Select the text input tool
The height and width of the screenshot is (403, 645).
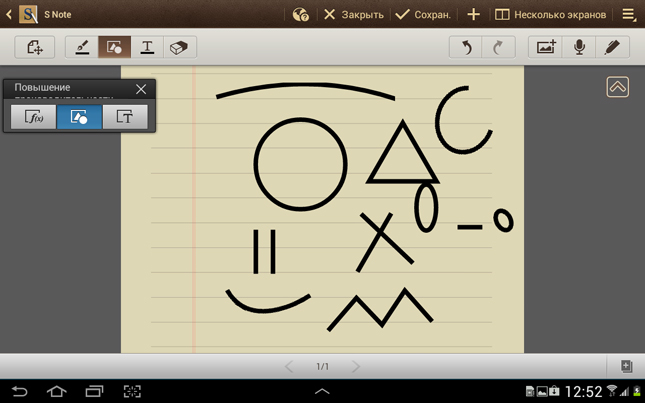point(147,47)
